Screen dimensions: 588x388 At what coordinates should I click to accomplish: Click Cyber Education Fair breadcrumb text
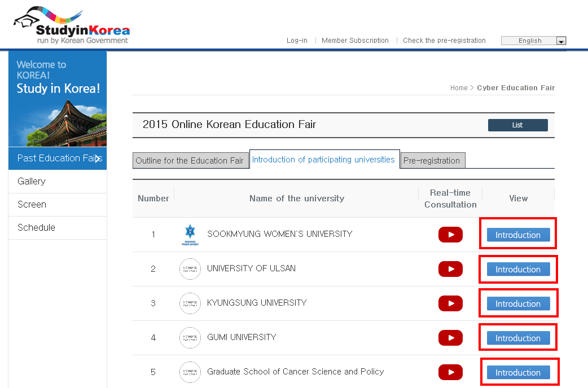click(x=516, y=88)
